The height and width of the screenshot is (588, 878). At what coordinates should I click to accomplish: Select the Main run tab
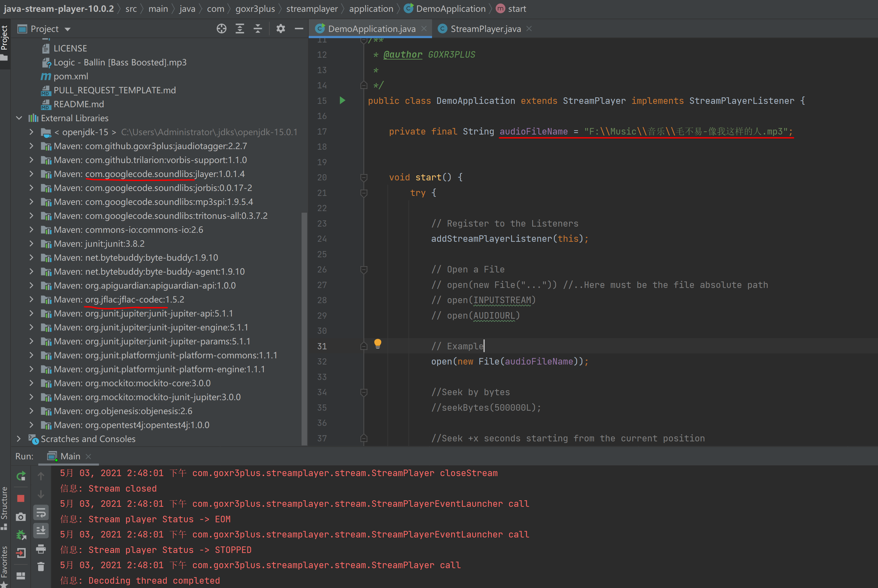(x=70, y=456)
